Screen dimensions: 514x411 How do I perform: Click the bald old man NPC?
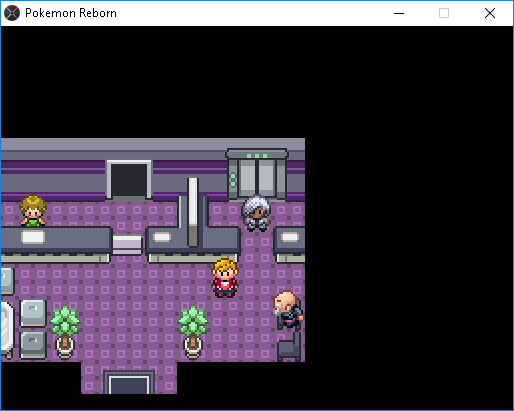pos(289,310)
